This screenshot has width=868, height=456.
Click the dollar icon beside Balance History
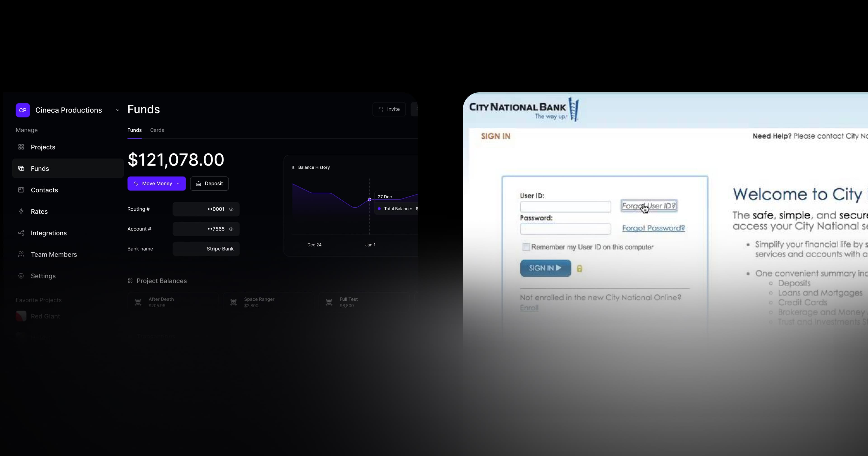pos(293,168)
